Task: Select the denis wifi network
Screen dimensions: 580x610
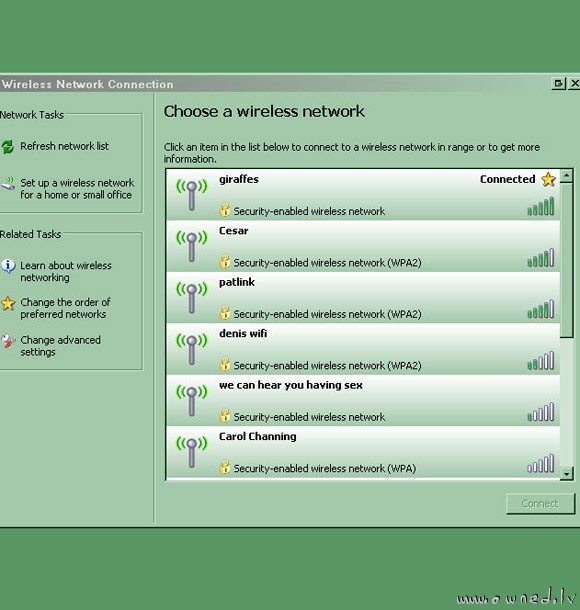Action: pos(363,349)
